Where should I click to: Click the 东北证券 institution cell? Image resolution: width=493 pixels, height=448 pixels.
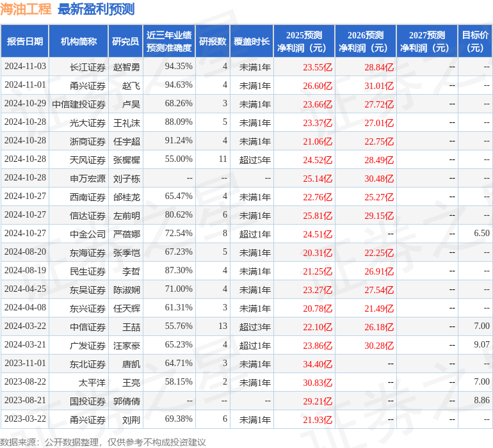pos(88,364)
